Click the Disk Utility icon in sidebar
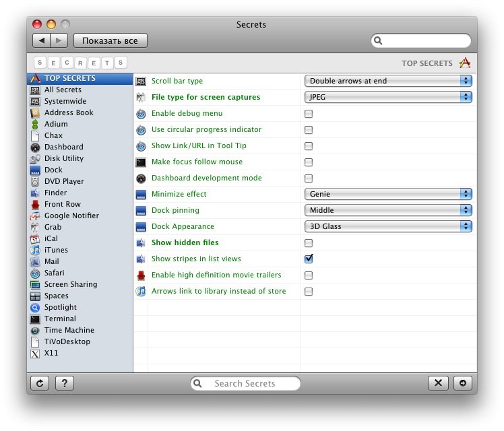Image resolution: width=504 pixels, height=431 pixels. click(x=35, y=159)
